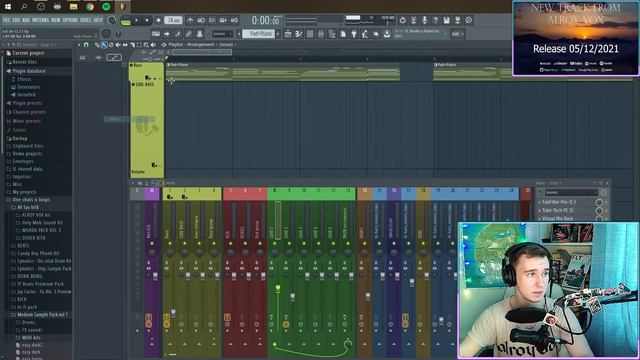Open the EDIT menu
The width and height of the screenshot is (640, 360).
tap(16, 20)
